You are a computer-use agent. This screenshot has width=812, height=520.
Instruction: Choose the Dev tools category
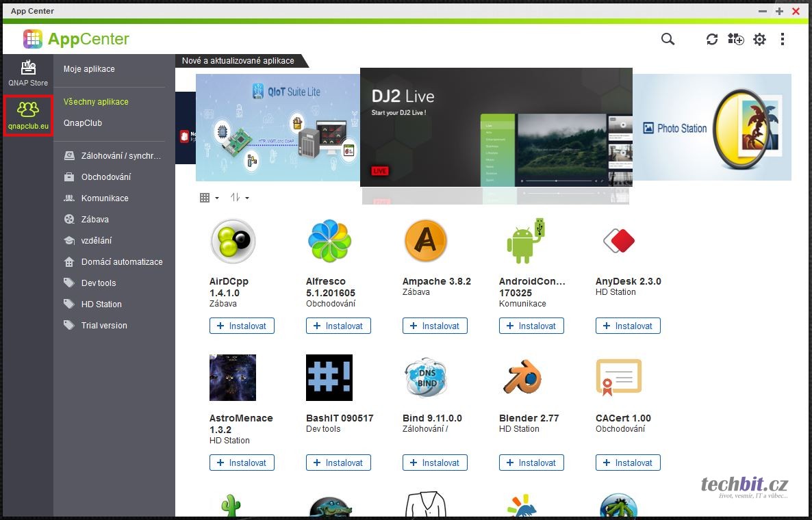[99, 283]
